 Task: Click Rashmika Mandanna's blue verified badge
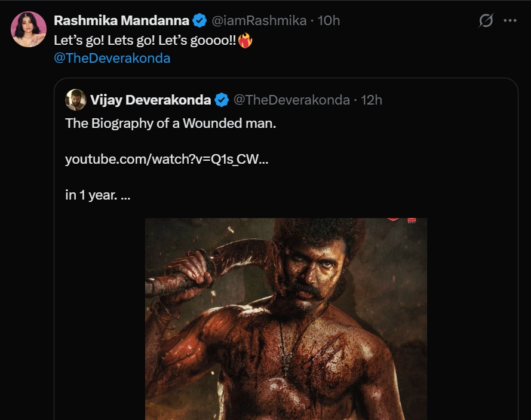click(x=199, y=21)
